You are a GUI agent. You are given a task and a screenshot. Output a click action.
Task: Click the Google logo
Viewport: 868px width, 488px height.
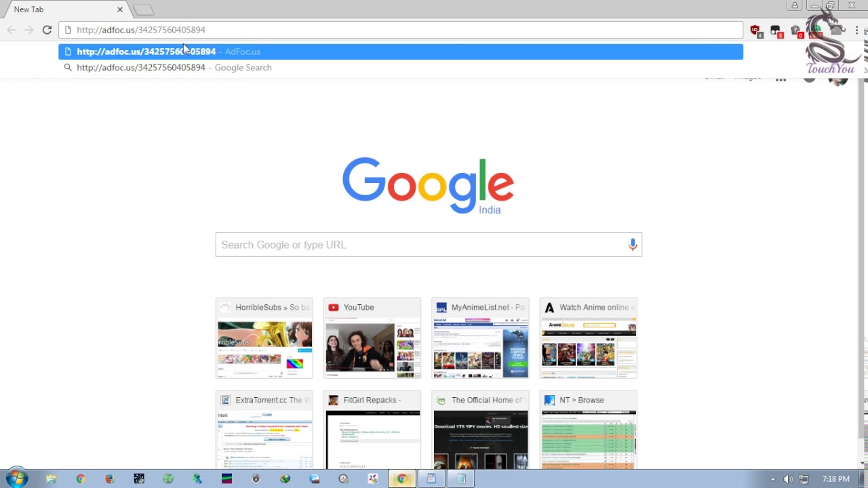pos(428,184)
